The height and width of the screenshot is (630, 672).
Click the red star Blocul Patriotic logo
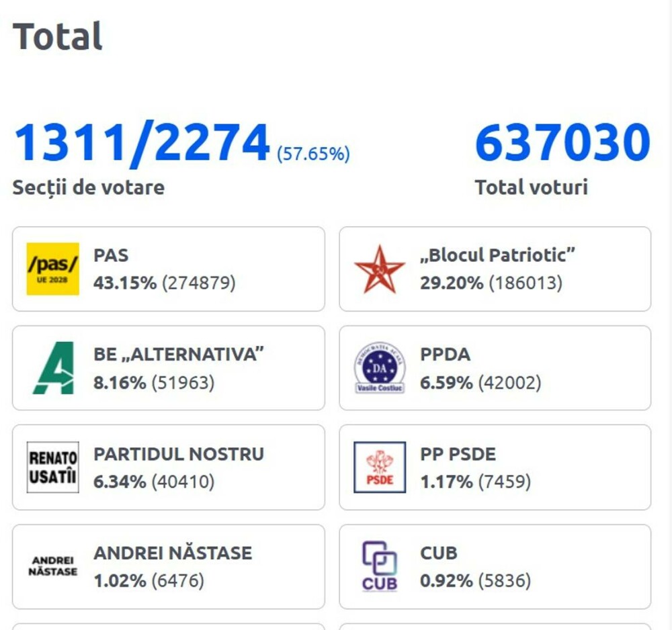[x=380, y=269]
